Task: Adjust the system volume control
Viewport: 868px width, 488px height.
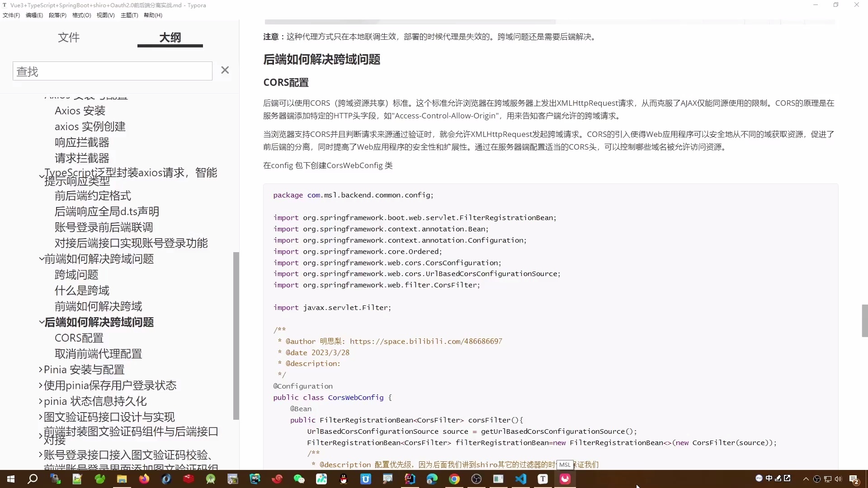Action: (837, 479)
